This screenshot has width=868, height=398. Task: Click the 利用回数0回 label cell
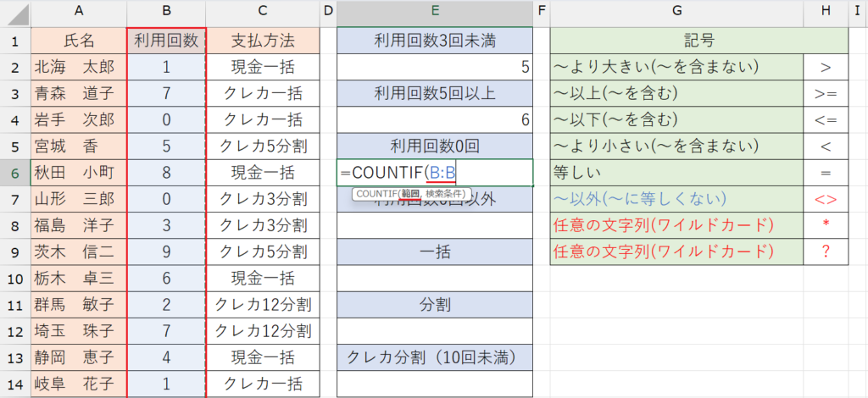[x=435, y=146]
